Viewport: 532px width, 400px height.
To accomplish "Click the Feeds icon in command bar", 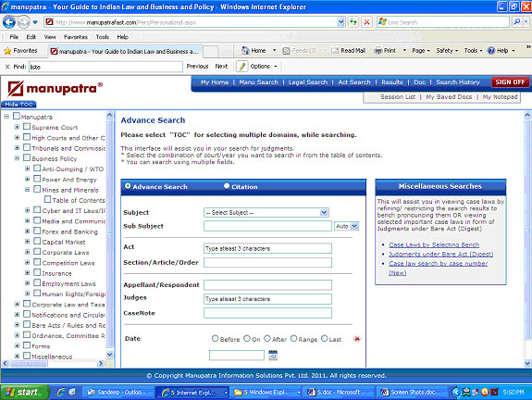I will pos(286,51).
